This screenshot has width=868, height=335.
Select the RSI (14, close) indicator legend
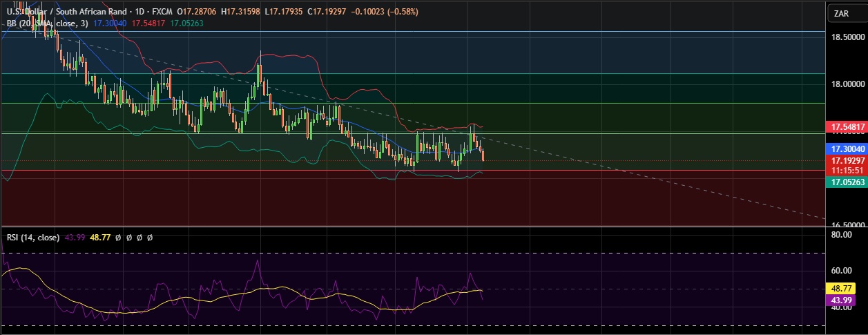(x=32, y=237)
